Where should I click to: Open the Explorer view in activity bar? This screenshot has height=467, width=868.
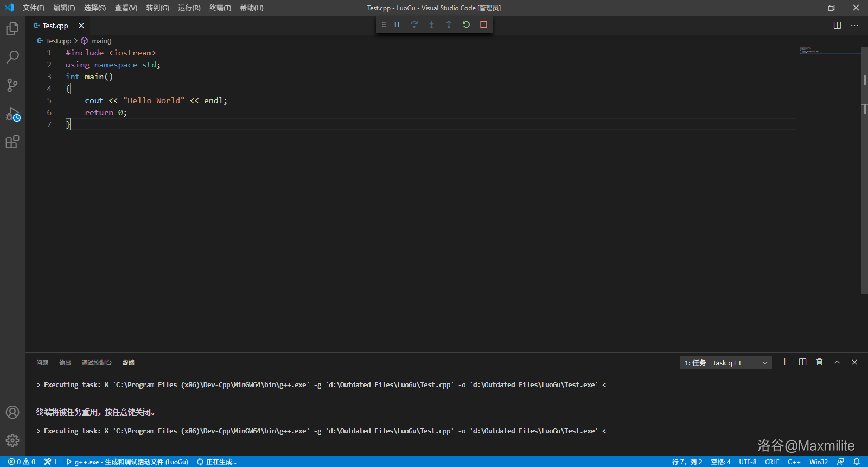pyautogui.click(x=12, y=28)
